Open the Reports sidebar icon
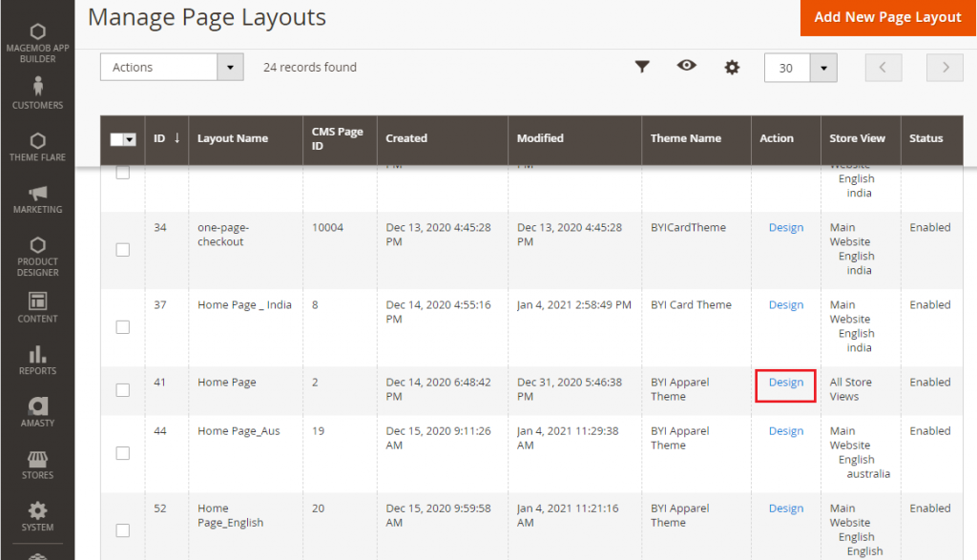 pyautogui.click(x=37, y=358)
